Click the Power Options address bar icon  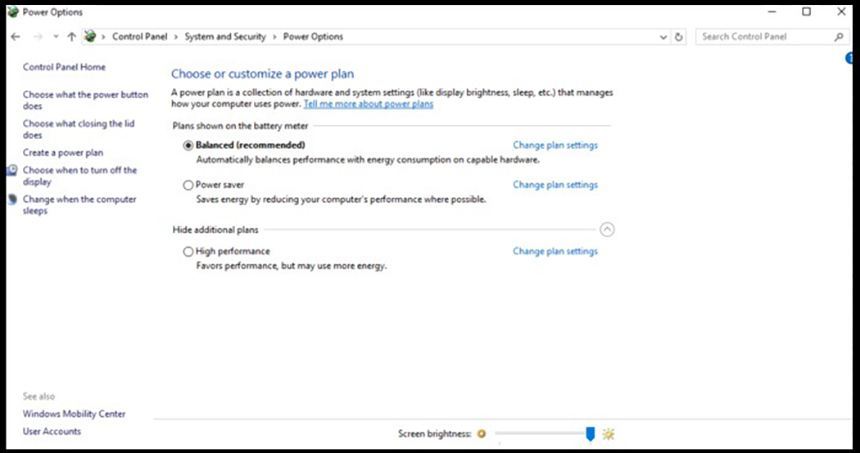[90, 37]
